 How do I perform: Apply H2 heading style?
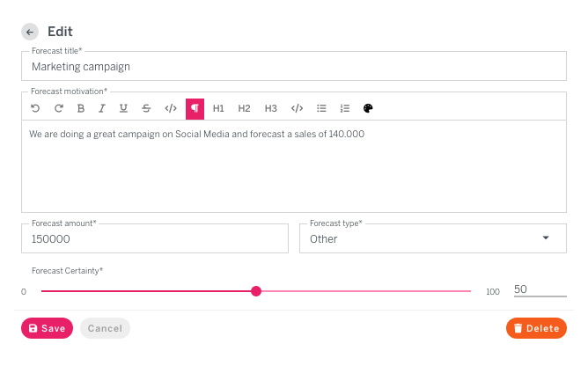coord(244,108)
